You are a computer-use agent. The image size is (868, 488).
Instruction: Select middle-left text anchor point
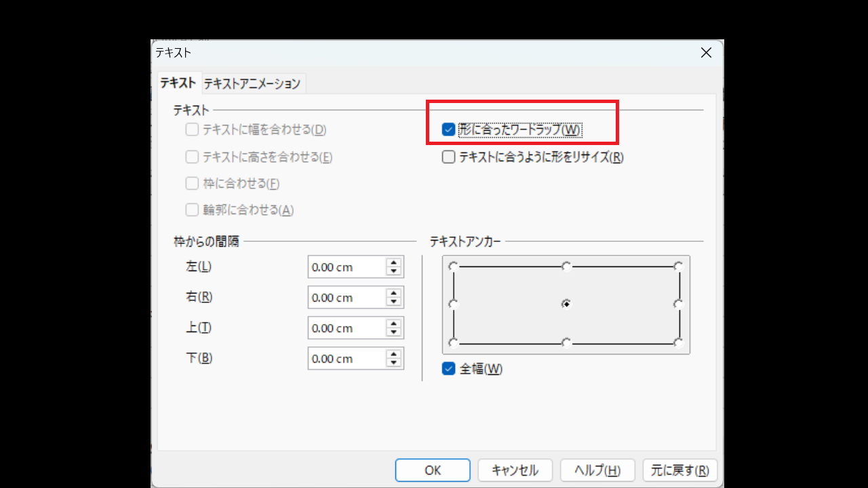(454, 304)
